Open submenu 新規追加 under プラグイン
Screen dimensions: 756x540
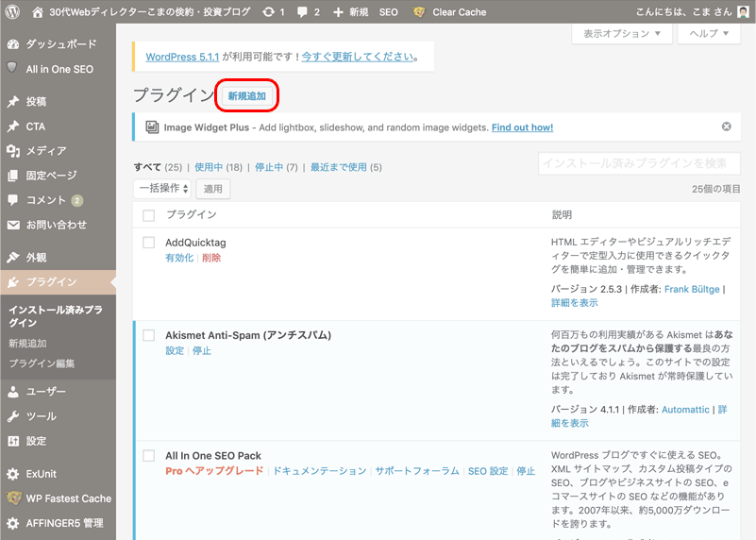pos(28,344)
